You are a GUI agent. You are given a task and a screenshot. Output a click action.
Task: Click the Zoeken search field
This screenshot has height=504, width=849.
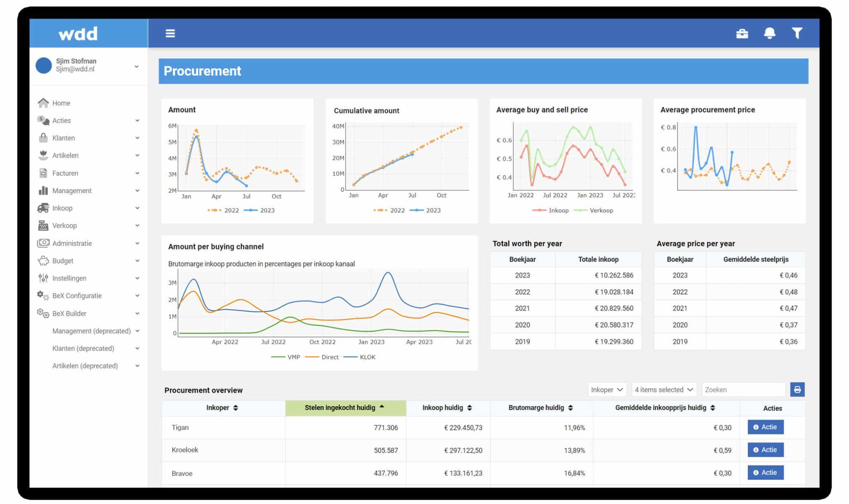743,390
